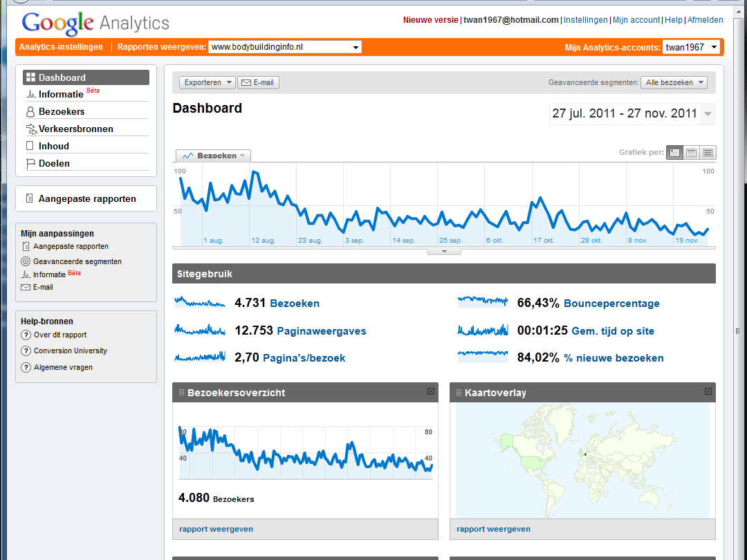Open the % nieuwe bezoeken link
Viewport: 747px width, 560px height.
(x=614, y=358)
